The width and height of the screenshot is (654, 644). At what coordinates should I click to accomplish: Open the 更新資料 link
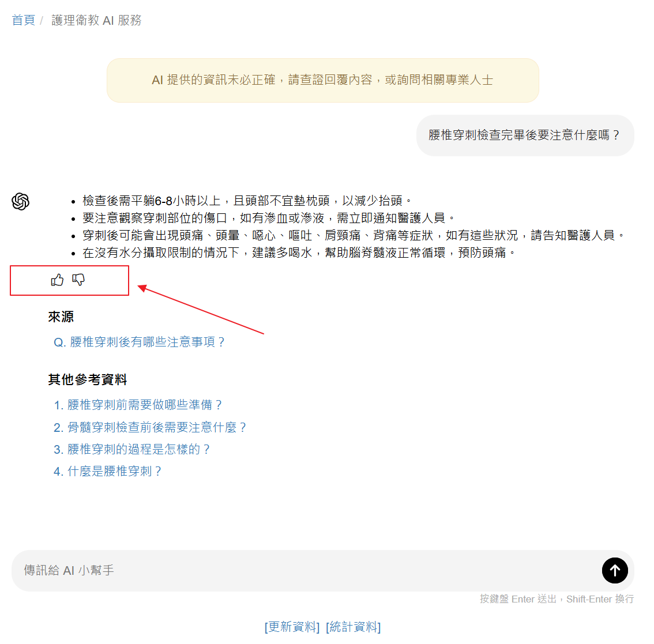(291, 627)
